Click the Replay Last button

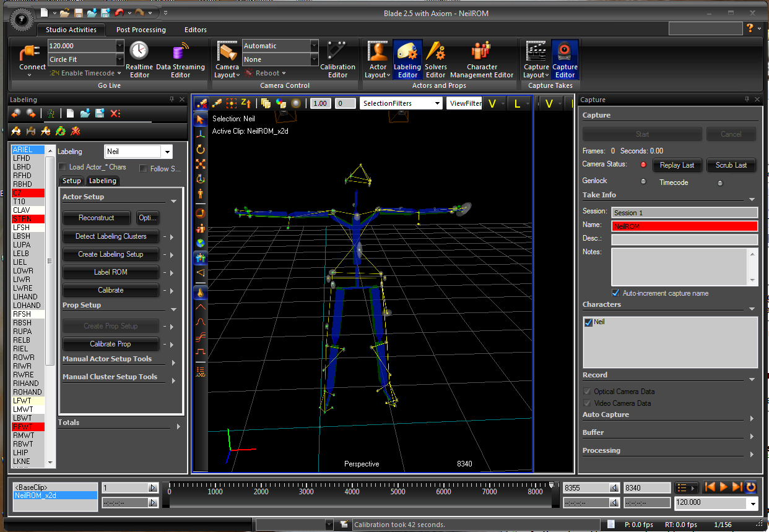[677, 165]
